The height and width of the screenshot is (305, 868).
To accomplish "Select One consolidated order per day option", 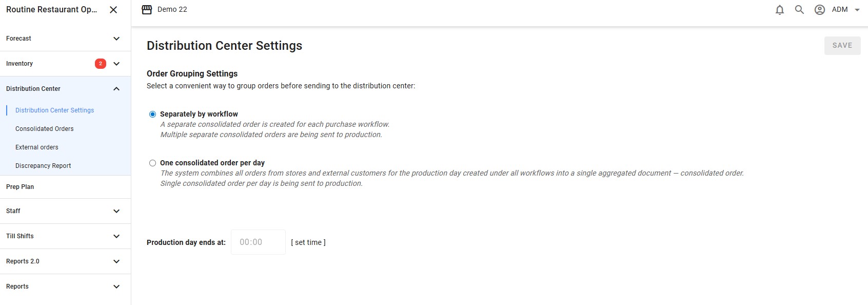I will (152, 163).
